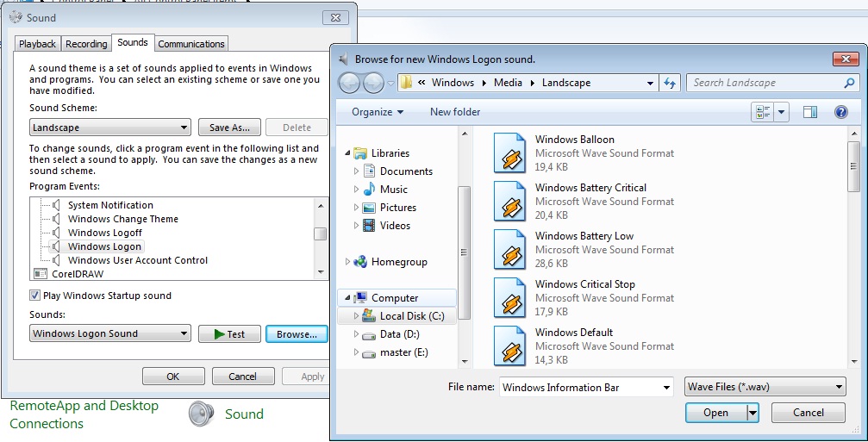Click the Windows Balloon wave file icon
Screen dimensions: 868x442
[509, 153]
